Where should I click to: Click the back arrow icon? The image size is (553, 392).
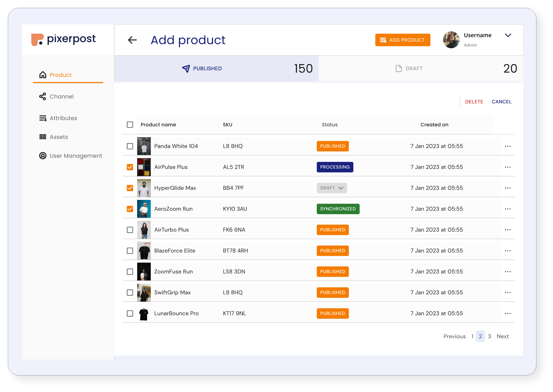tap(132, 40)
